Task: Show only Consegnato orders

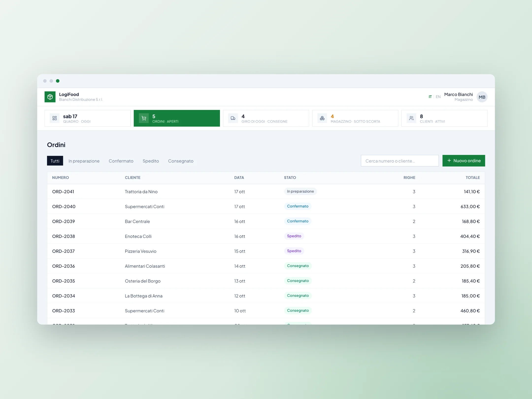Action: [181, 161]
